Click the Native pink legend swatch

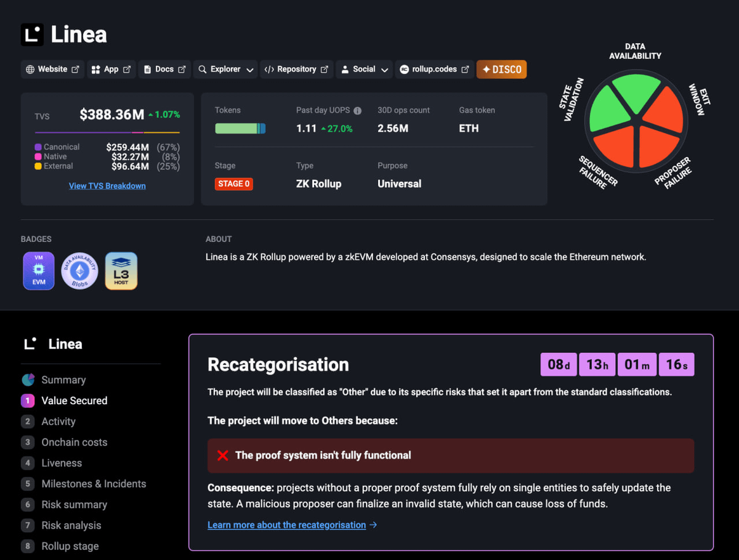click(38, 156)
